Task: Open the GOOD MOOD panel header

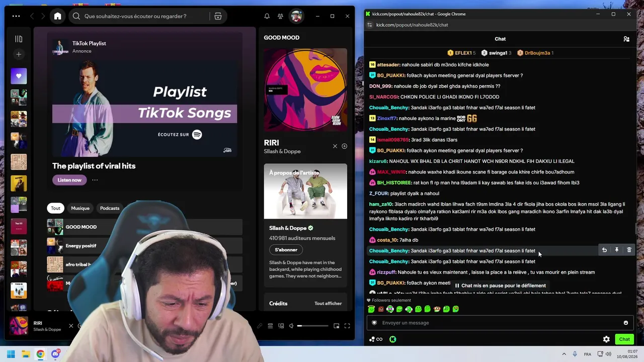Action: coord(282,38)
